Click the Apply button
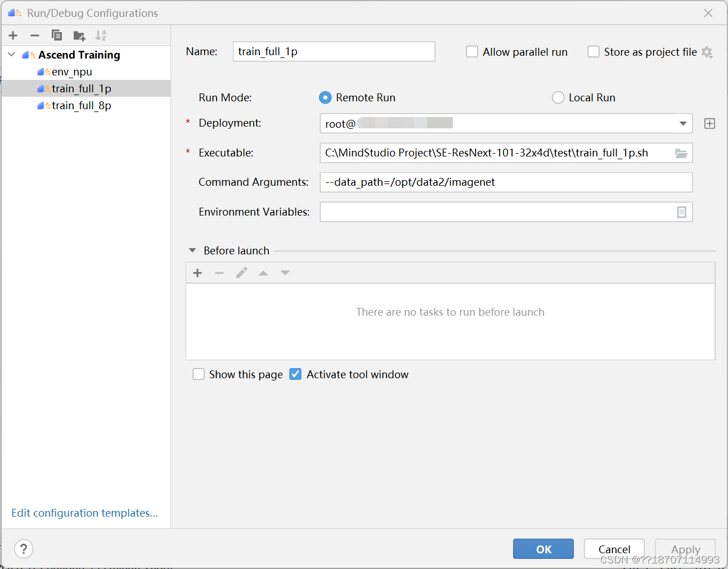728x569 pixels. tap(685, 549)
